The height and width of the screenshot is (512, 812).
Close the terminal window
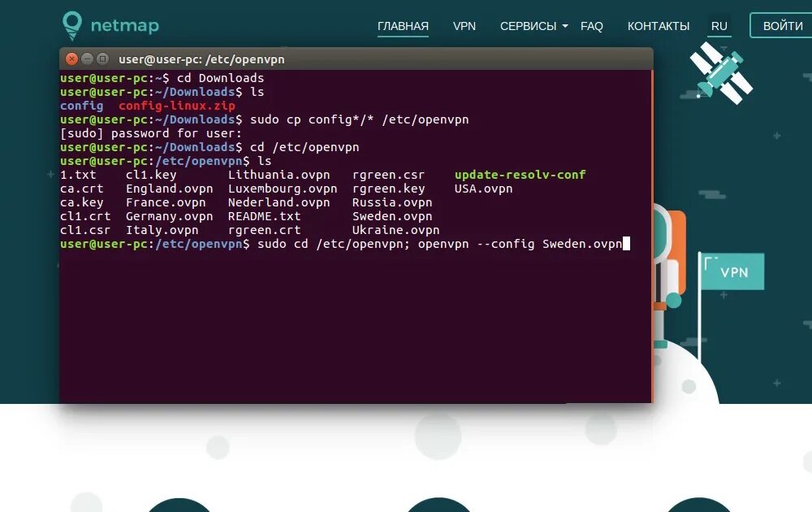coord(72,59)
